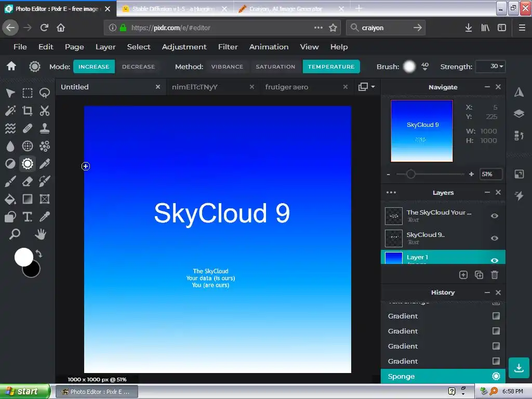Select the Cutout scissors tool
532x399 pixels.
point(45,111)
